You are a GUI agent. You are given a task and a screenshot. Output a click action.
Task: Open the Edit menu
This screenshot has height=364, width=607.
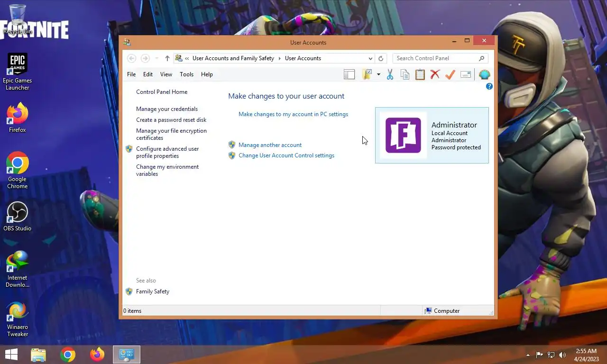(148, 74)
